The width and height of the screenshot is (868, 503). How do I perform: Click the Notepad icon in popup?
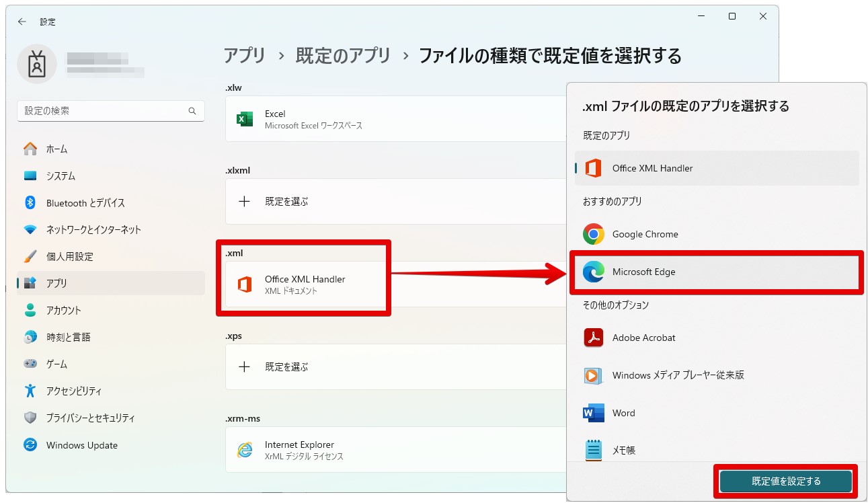click(594, 450)
